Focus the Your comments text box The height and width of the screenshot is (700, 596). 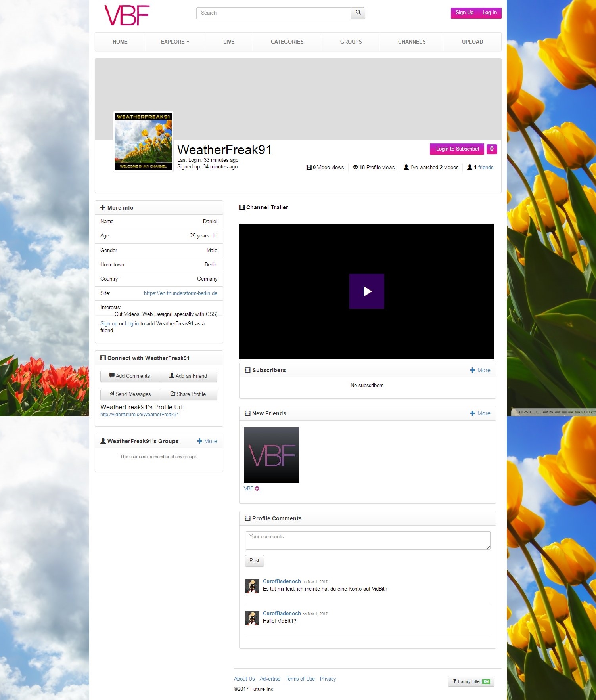click(x=367, y=540)
